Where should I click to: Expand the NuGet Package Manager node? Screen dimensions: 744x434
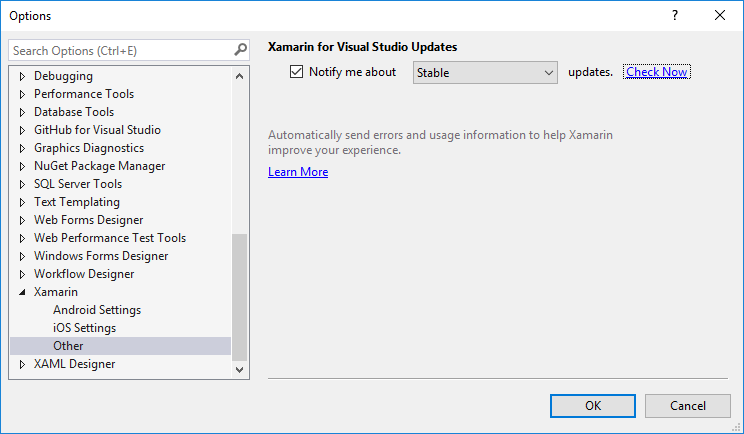[22, 166]
